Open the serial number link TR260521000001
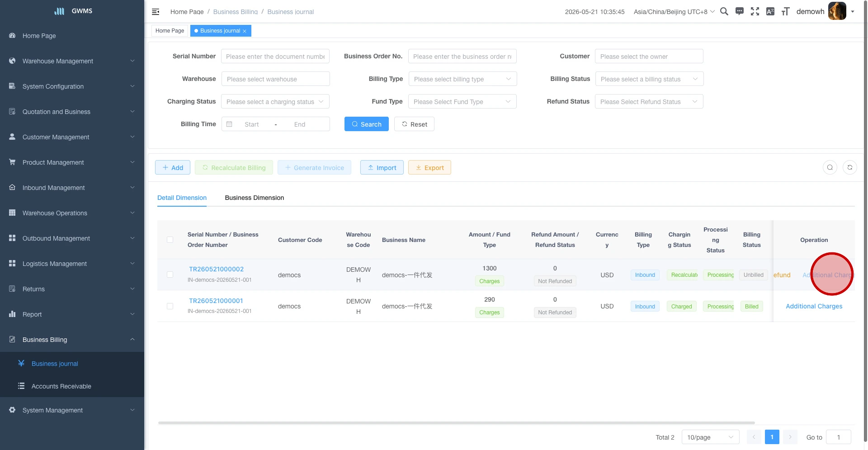Image resolution: width=868 pixels, height=450 pixels. (x=216, y=301)
